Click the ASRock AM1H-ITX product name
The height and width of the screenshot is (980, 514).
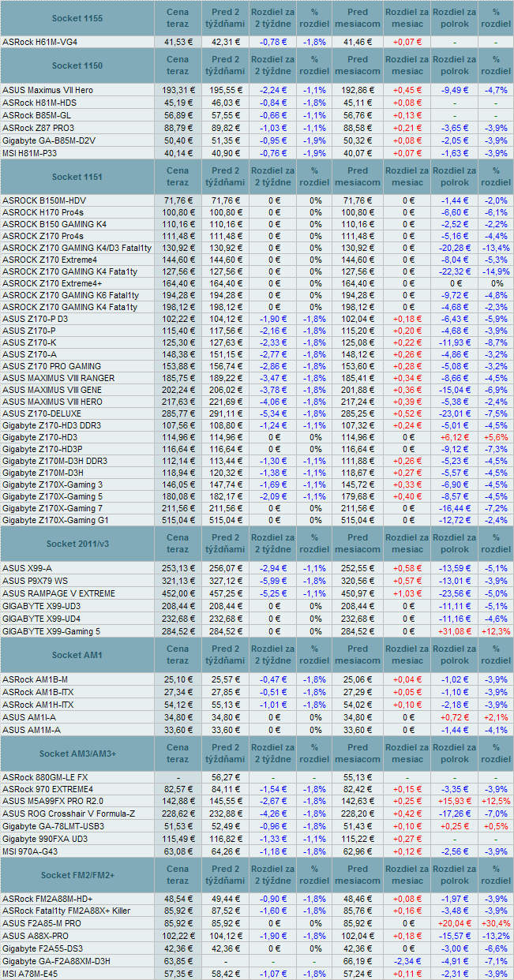pyautogui.click(x=38, y=705)
